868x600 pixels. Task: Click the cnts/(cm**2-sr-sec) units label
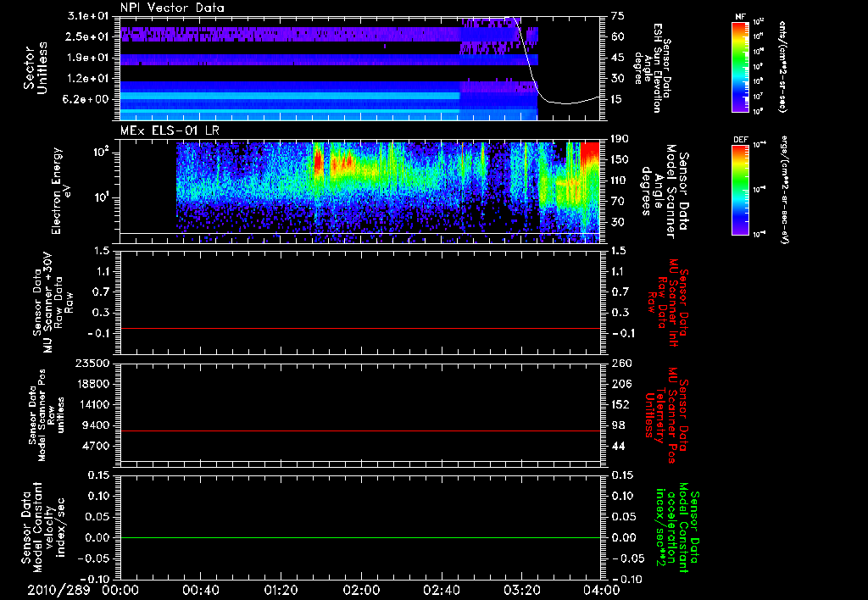click(782, 66)
